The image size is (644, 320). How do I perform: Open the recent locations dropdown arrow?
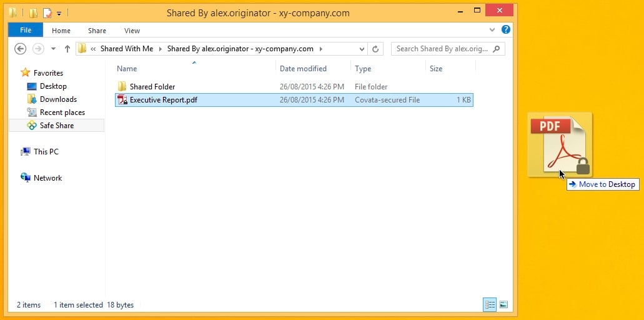click(53, 49)
